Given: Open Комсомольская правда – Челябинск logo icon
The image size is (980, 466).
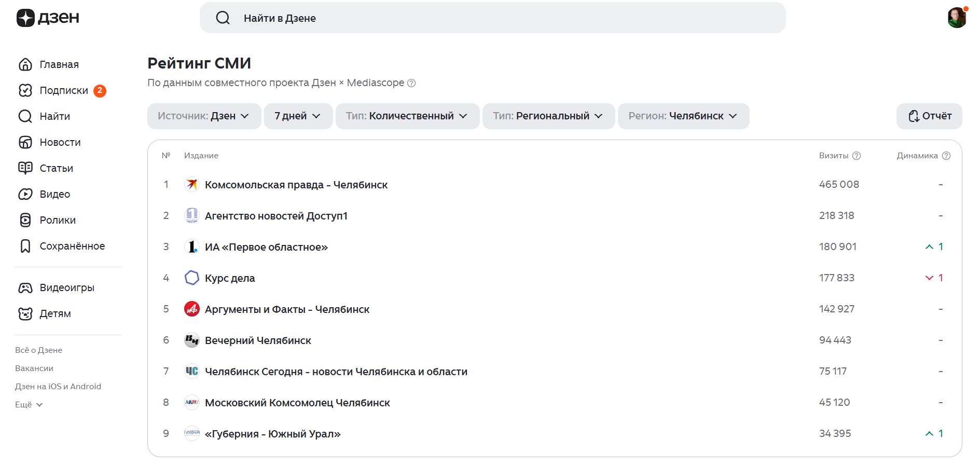Looking at the screenshot, I should [192, 185].
